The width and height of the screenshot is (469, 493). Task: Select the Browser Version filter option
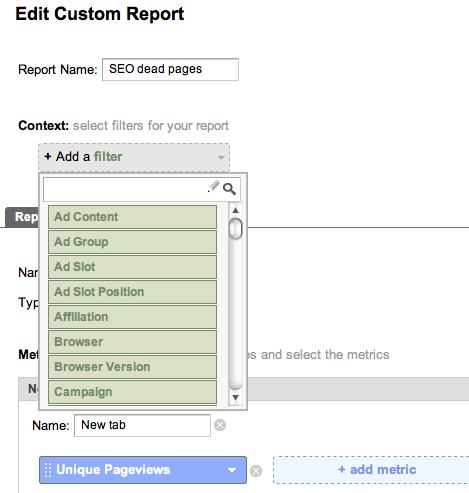[x=132, y=367]
